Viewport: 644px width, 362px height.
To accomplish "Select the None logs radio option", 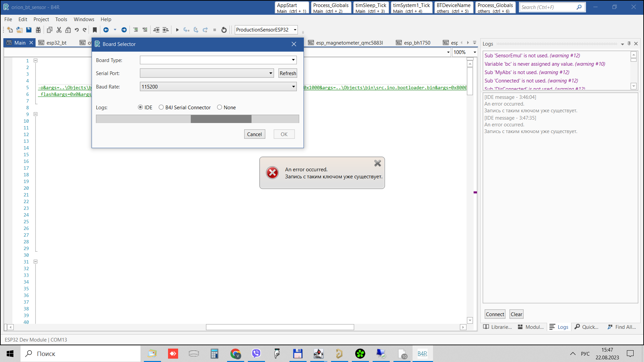I will 219,107.
